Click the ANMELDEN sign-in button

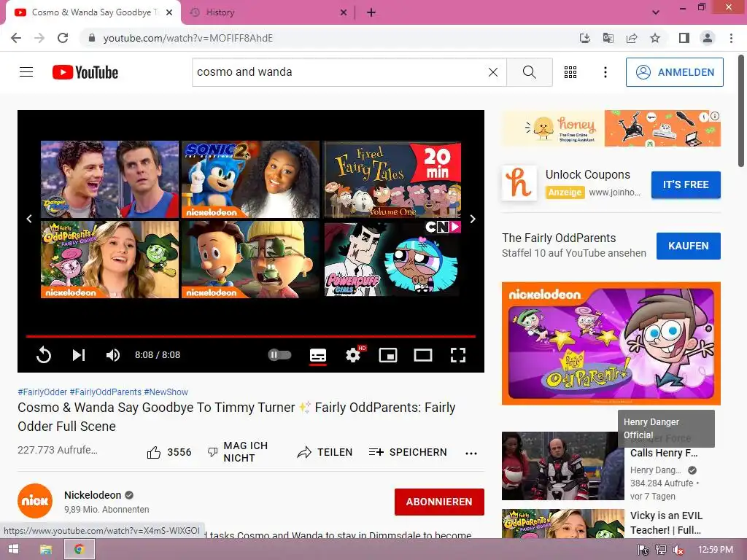pyautogui.click(x=675, y=72)
